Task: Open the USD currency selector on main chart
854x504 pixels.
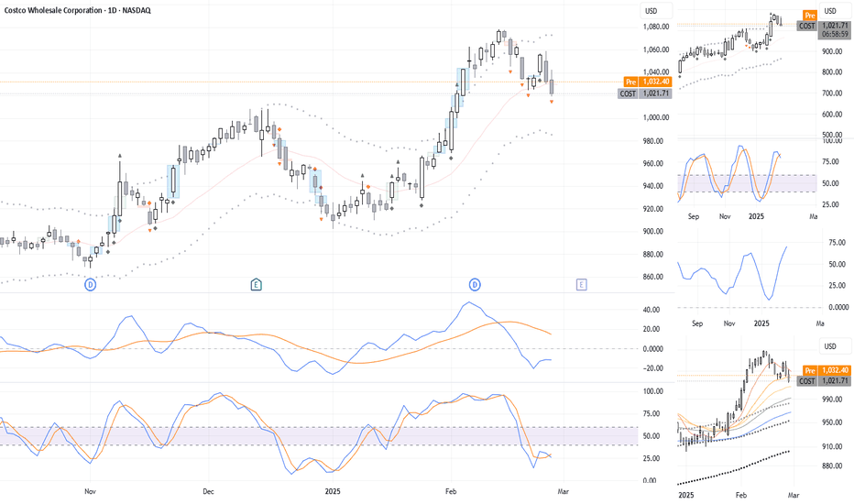Action: (656, 11)
